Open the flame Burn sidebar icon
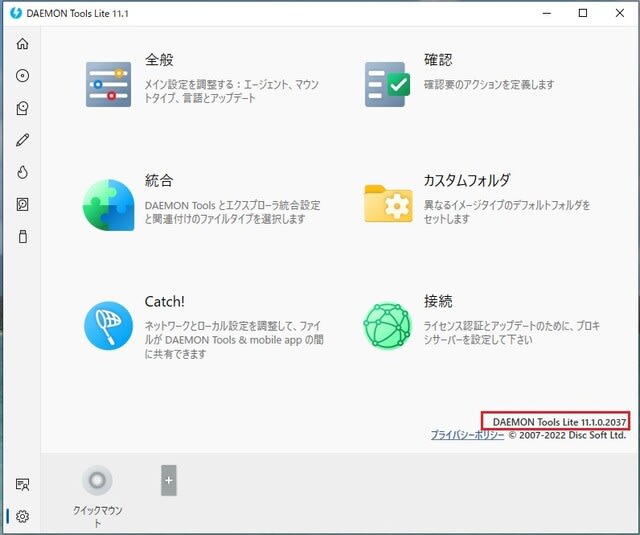This screenshot has height=535, width=640. pyautogui.click(x=22, y=172)
